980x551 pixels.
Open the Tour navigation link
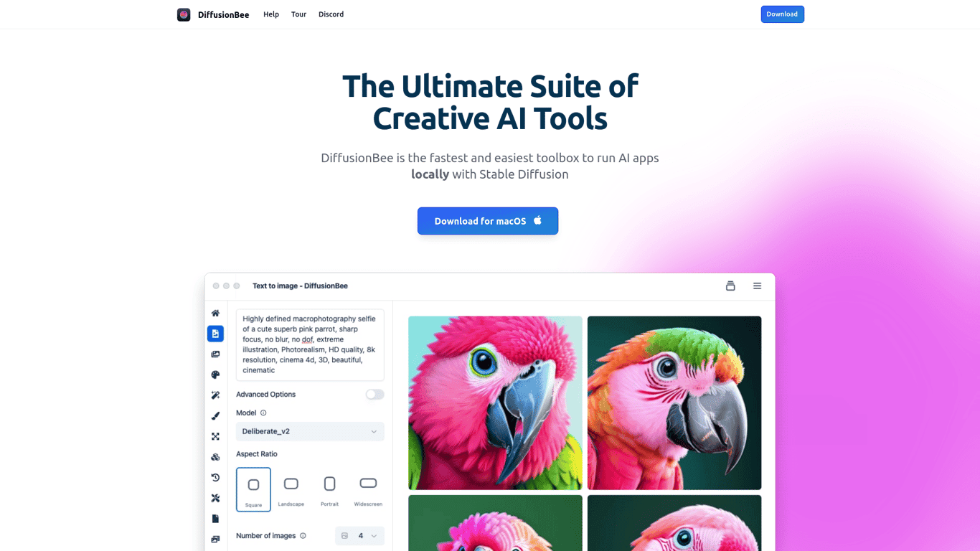point(298,14)
